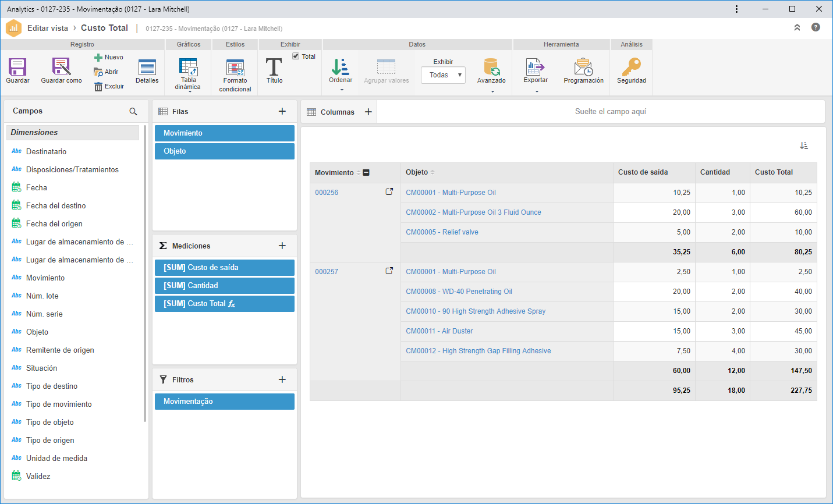Sort by the Movimiento column header arrows
This screenshot has height=504, width=833.
(x=358, y=173)
